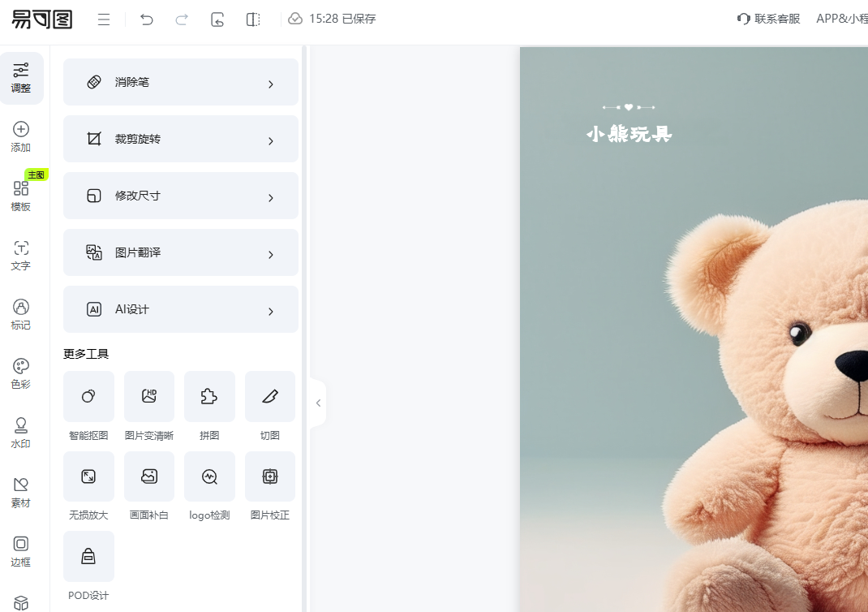
Task: Select the 小熊玩具 text on canvas
Action: click(x=630, y=135)
